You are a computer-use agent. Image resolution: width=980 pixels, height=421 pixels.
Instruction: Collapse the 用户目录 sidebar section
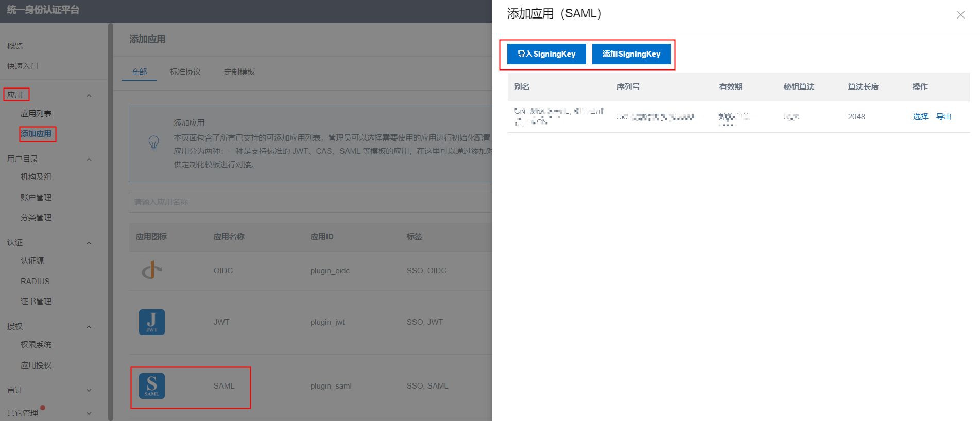[89, 159]
